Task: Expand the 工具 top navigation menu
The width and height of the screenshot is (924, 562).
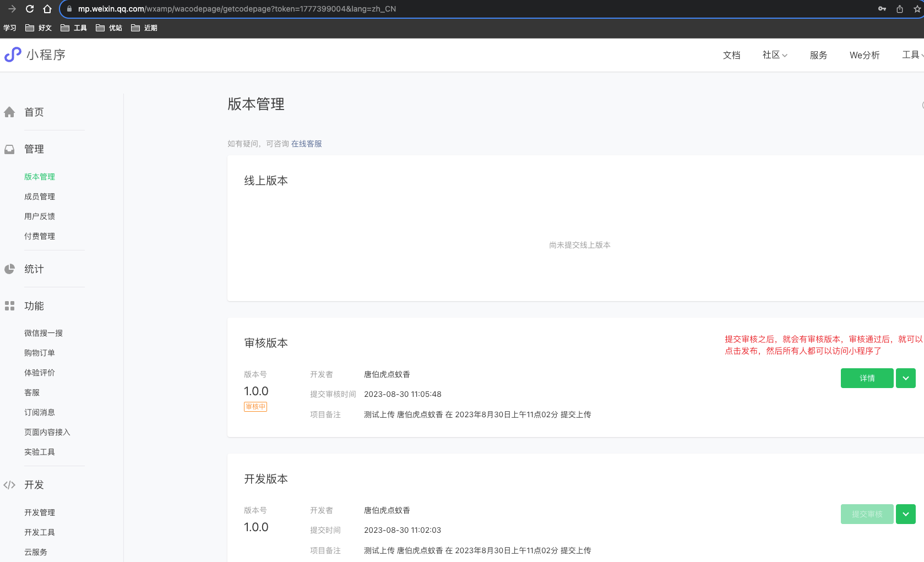Action: [x=912, y=55]
